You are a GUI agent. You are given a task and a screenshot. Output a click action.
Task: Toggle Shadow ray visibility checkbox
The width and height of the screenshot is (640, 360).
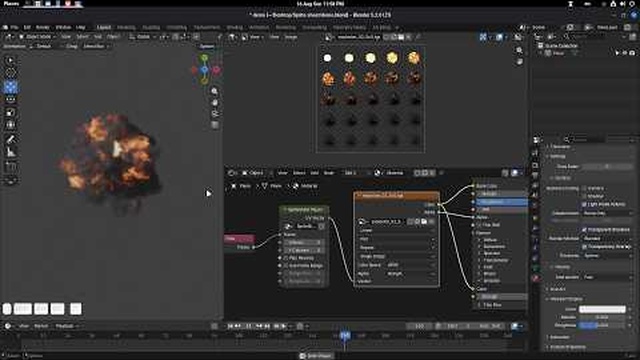click(584, 196)
